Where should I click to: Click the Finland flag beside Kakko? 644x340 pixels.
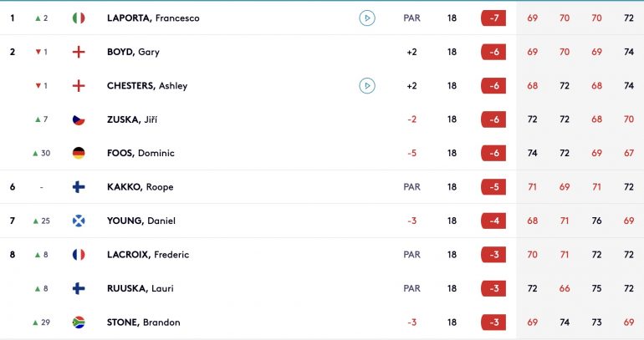click(x=79, y=187)
